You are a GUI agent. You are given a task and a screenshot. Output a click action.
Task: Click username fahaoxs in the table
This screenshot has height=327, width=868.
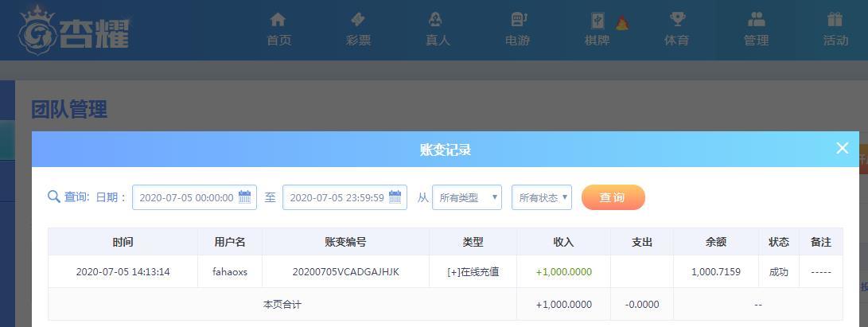230,272
